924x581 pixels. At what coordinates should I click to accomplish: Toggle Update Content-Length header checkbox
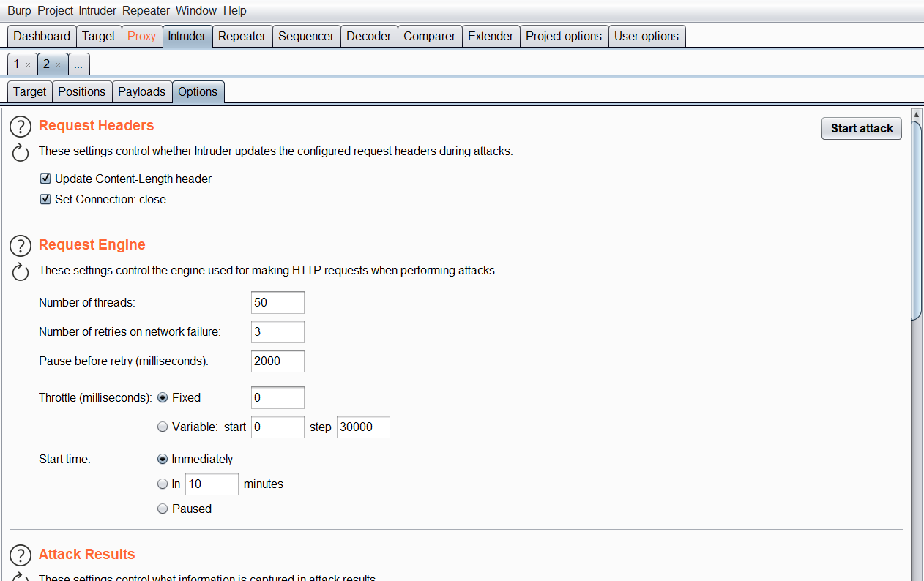click(45, 179)
